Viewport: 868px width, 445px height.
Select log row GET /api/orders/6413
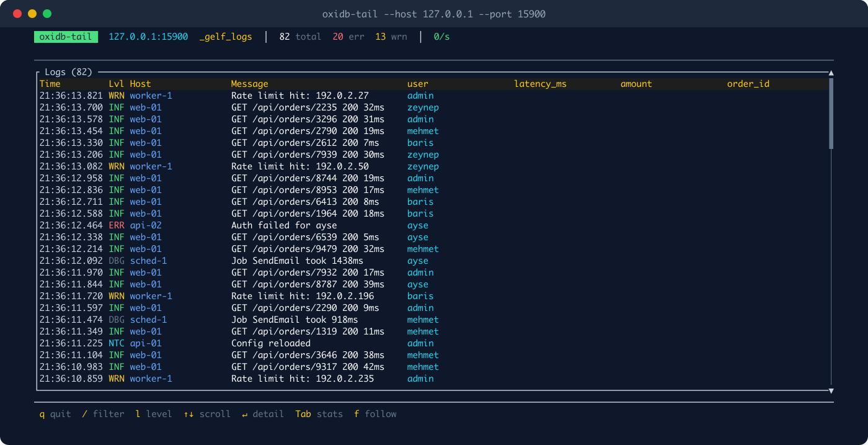433,202
